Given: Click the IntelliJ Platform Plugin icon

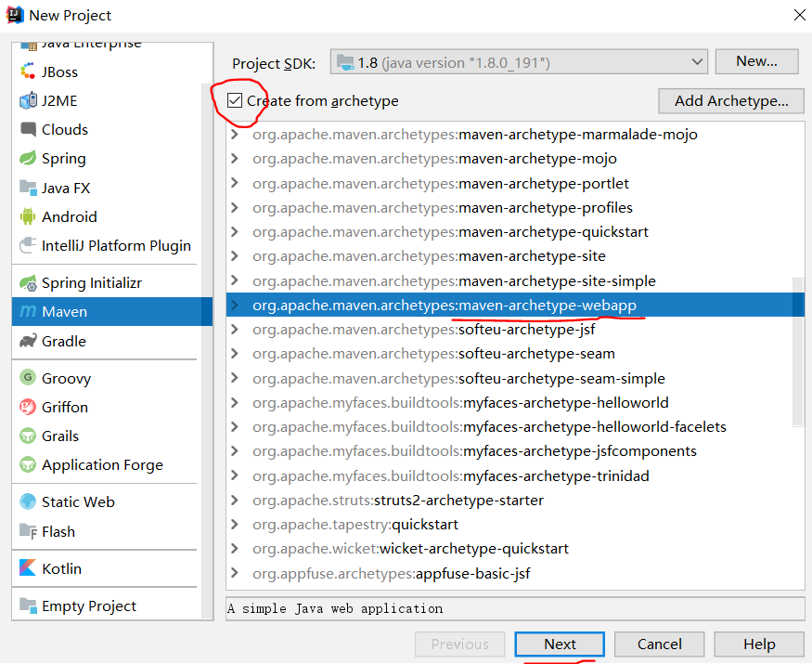Looking at the screenshot, I should pos(28,245).
